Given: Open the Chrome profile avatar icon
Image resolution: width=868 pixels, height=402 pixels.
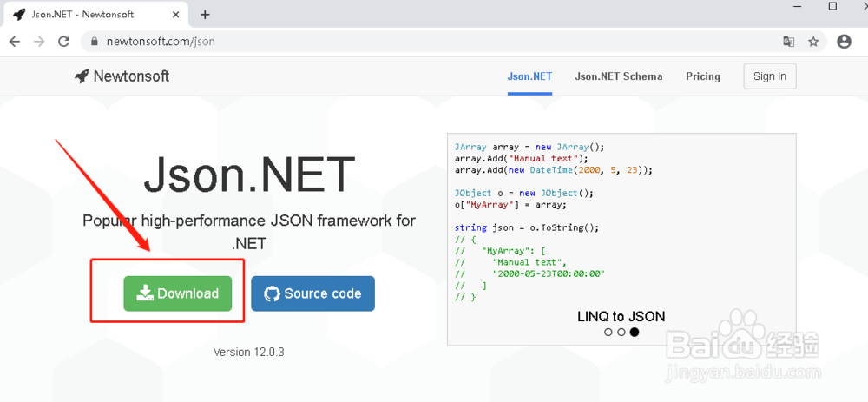Looking at the screenshot, I should click(845, 42).
